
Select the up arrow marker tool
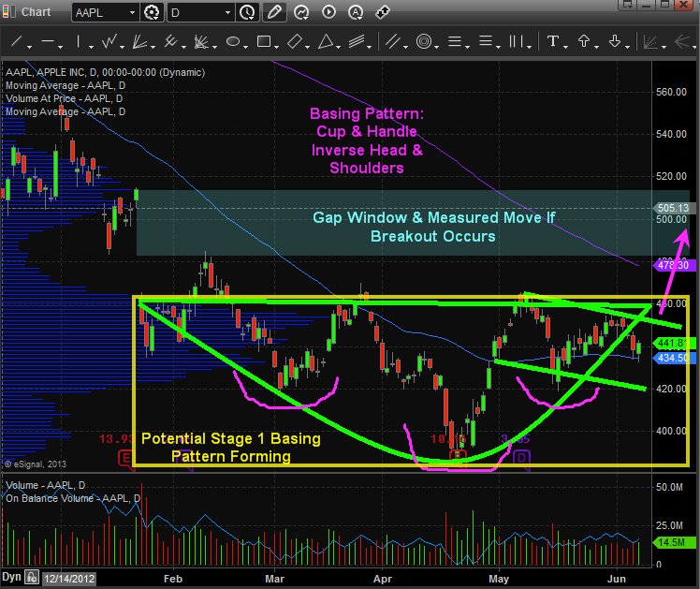[x=584, y=41]
